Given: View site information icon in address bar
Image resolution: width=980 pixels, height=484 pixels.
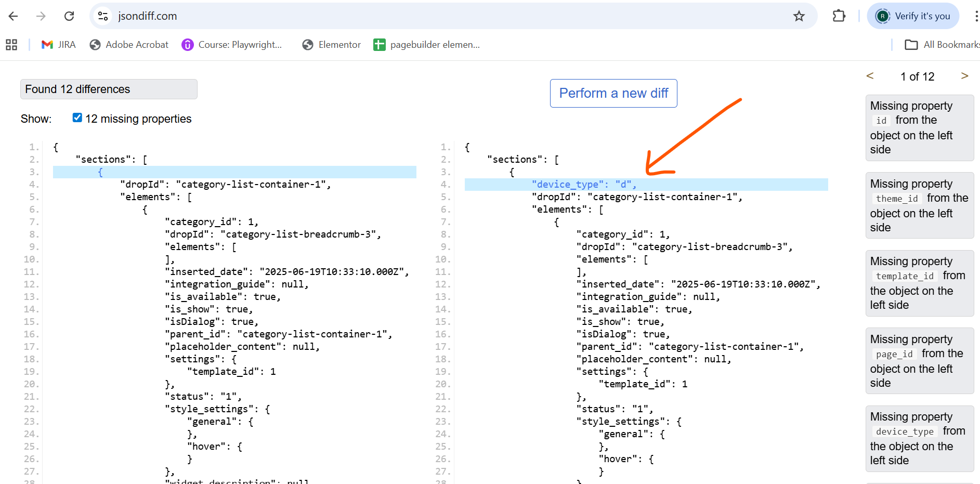Looking at the screenshot, I should [x=103, y=16].
